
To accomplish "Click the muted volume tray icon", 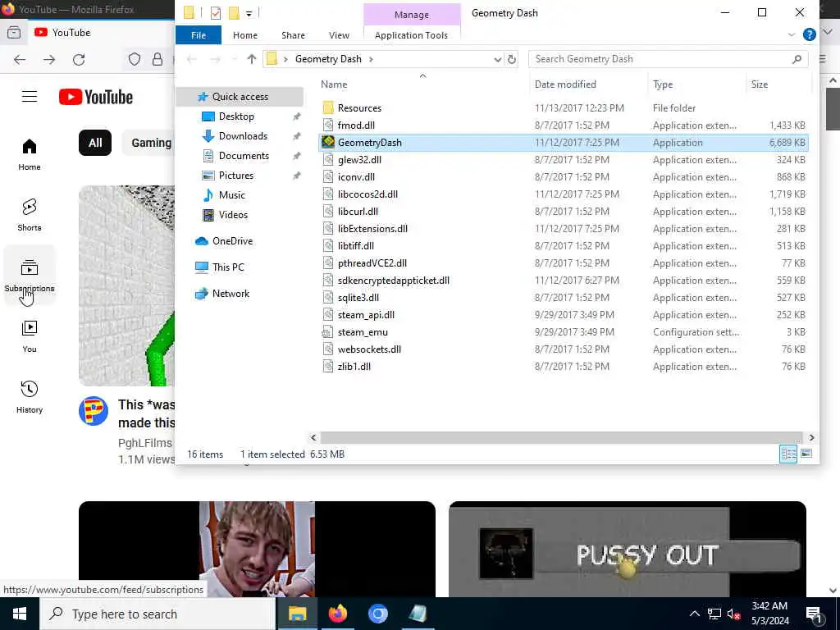I will click(733, 614).
